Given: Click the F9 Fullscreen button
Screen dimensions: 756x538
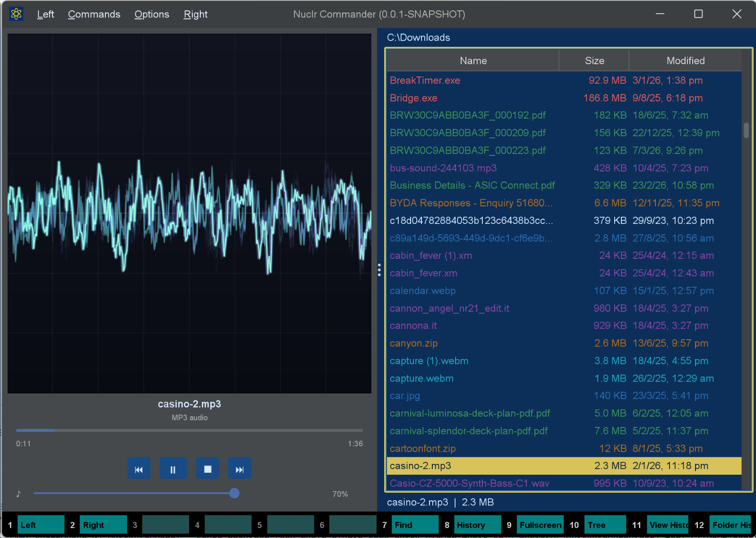Looking at the screenshot, I should pos(540,525).
